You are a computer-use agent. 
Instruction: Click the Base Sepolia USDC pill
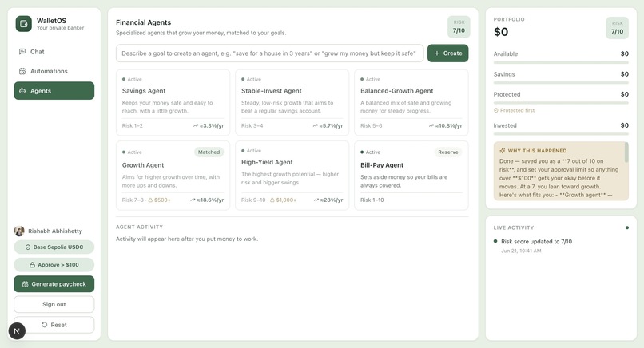54,247
